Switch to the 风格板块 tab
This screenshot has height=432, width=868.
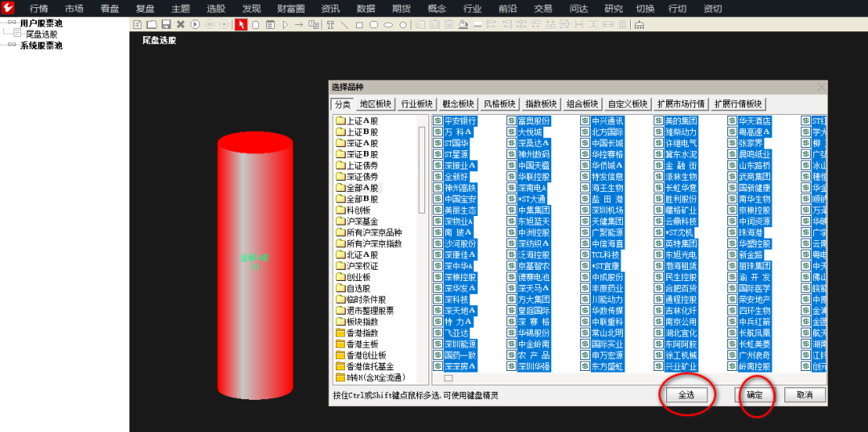coord(500,104)
